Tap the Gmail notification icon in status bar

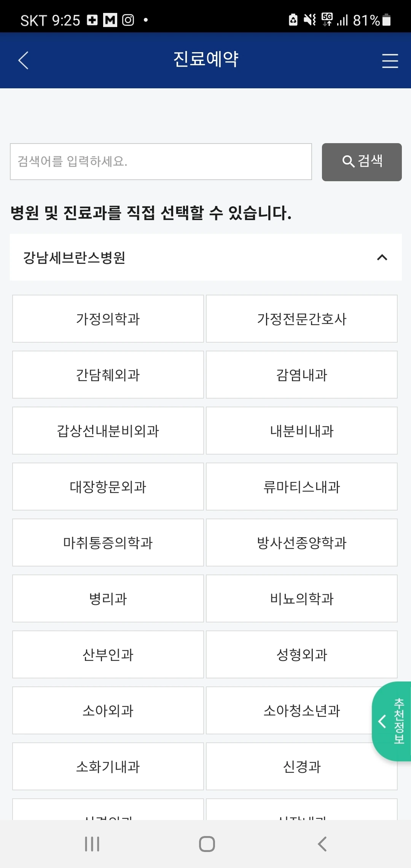click(110, 20)
